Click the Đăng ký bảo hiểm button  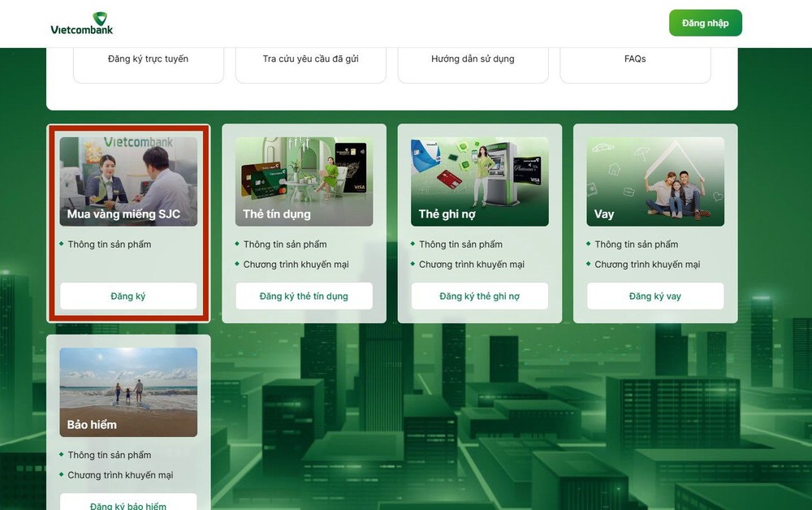pos(127,505)
